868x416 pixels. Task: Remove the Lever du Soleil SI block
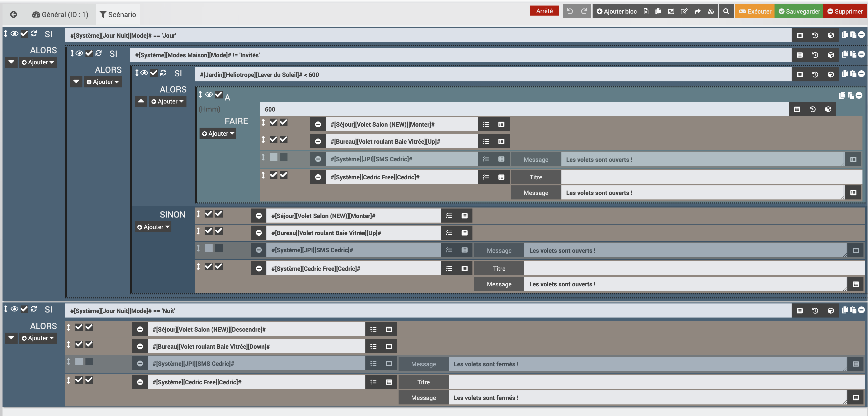(x=861, y=74)
